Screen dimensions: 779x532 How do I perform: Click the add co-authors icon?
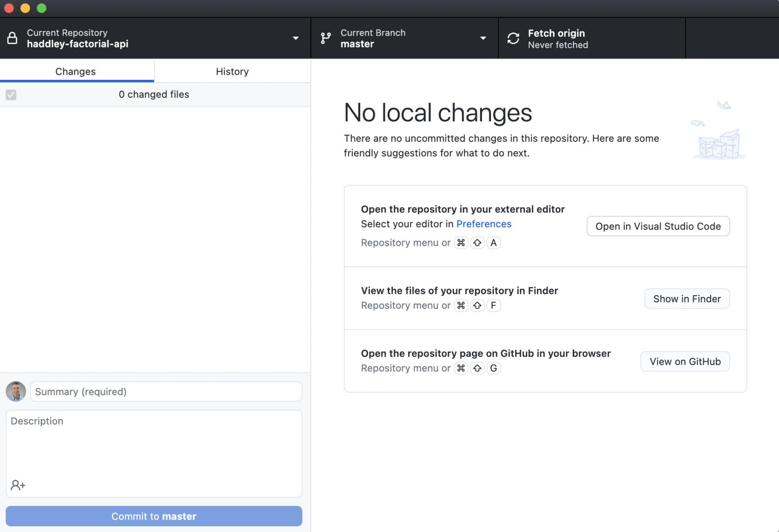(18, 485)
